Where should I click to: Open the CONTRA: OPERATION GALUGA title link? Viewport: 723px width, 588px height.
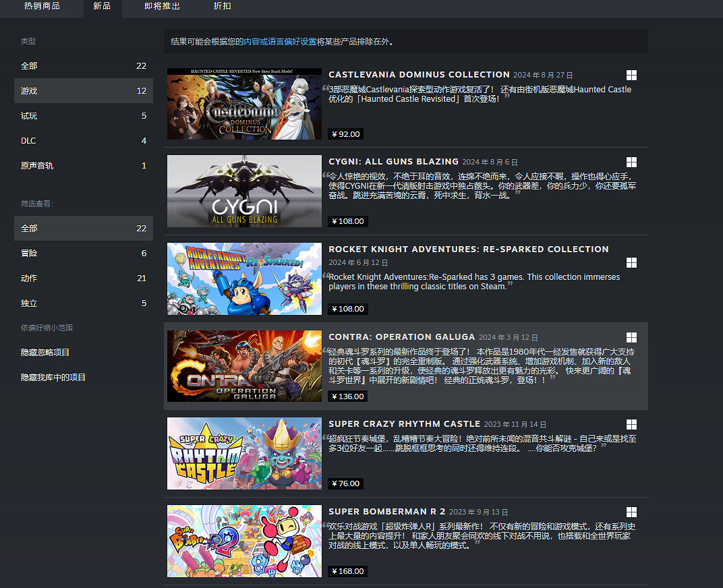coord(402,336)
